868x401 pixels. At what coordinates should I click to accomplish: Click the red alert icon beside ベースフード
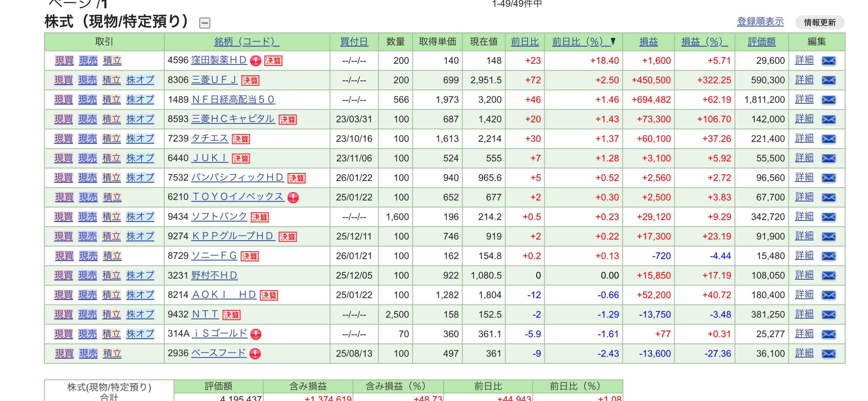point(255,354)
